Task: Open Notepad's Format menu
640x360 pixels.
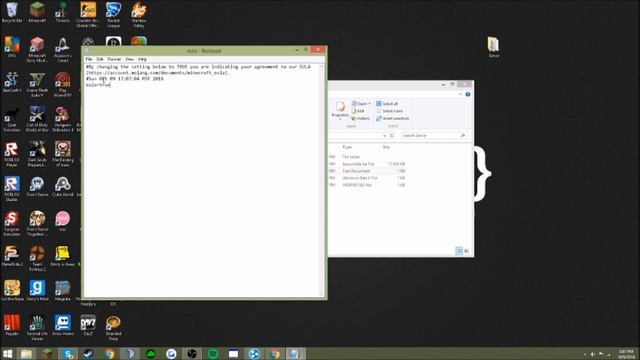Action: 114,59
